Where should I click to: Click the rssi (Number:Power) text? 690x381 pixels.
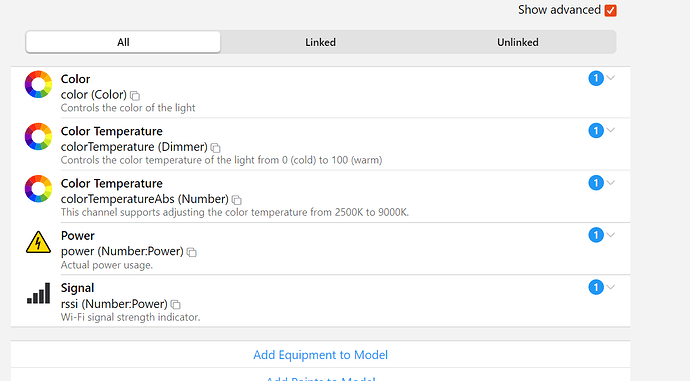click(114, 304)
